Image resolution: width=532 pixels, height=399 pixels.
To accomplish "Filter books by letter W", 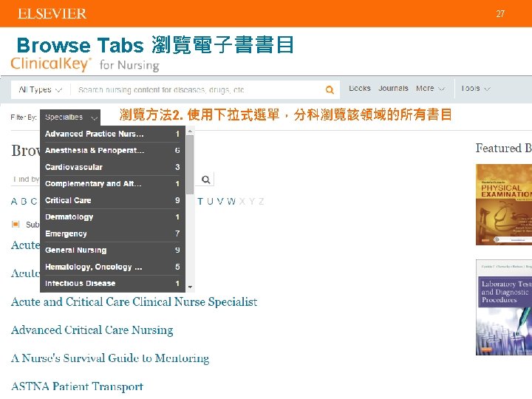I will point(231,202).
